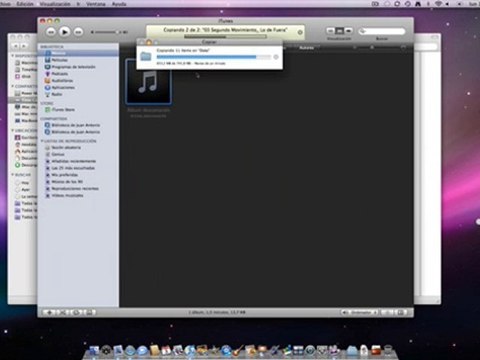480x360 pixels.
Task: Collapse Buscar section in Finder sidebar
Action: point(13,175)
